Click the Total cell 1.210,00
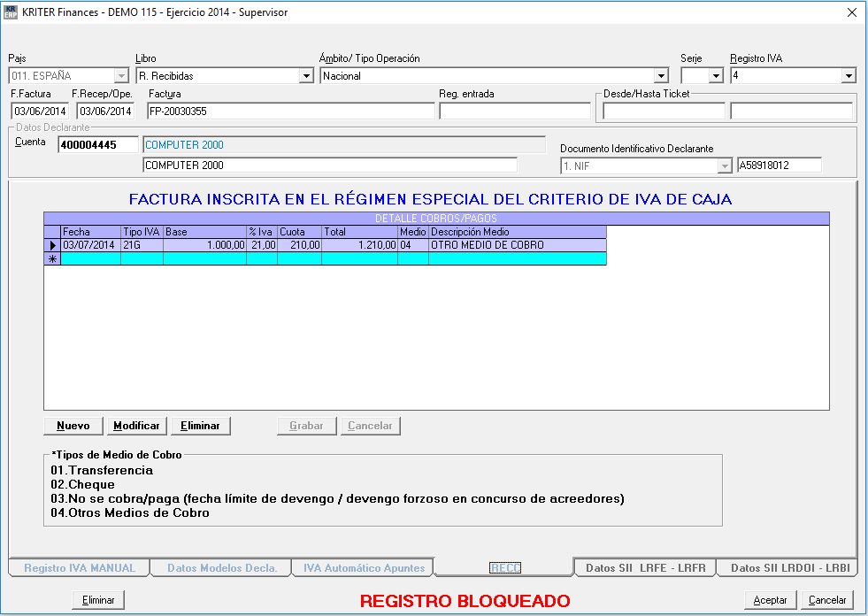The height and width of the screenshot is (616, 868). (360, 245)
